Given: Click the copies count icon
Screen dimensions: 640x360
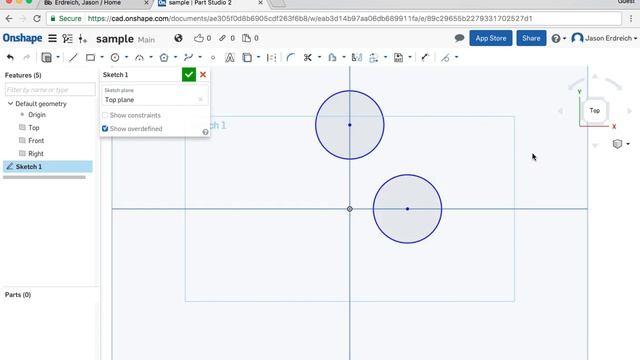Looking at the screenshot, I should tap(247, 38).
